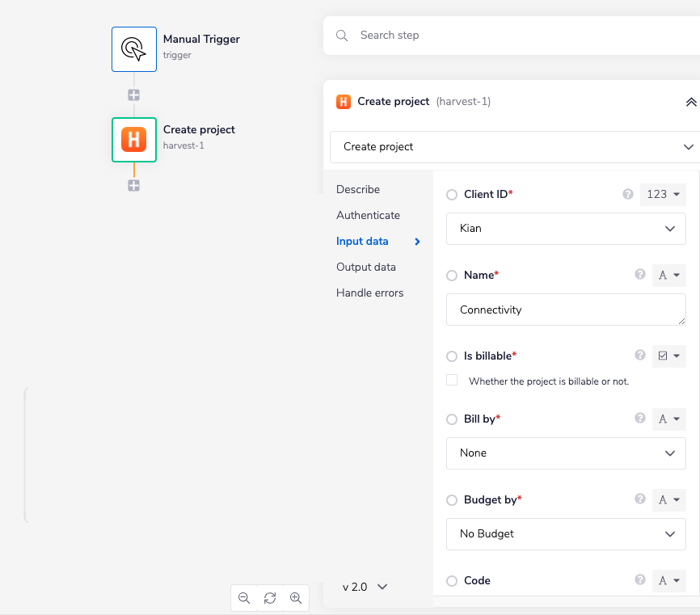This screenshot has height=615, width=700.
Task: Zoom out of the workflow canvas
Action: click(x=244, y=598)
